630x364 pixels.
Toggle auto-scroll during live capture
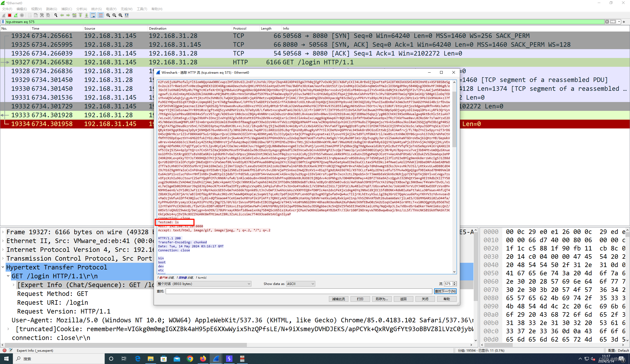[x=93, y=15]
